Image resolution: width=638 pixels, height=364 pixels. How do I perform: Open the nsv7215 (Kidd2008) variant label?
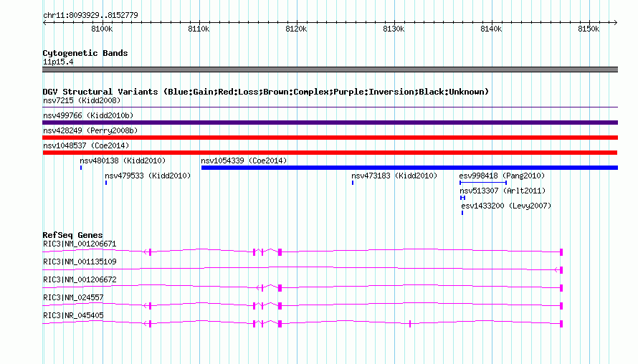tap(82, 100)
